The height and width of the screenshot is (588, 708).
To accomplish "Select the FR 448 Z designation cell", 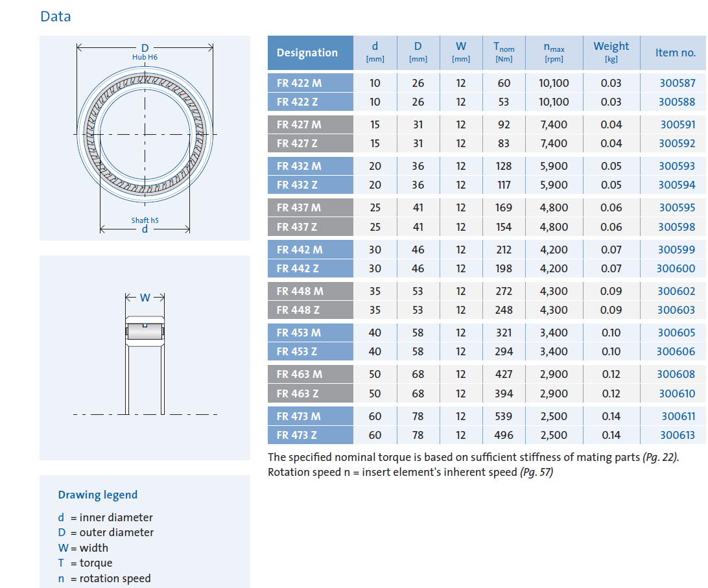I will [x=310, y=311].
